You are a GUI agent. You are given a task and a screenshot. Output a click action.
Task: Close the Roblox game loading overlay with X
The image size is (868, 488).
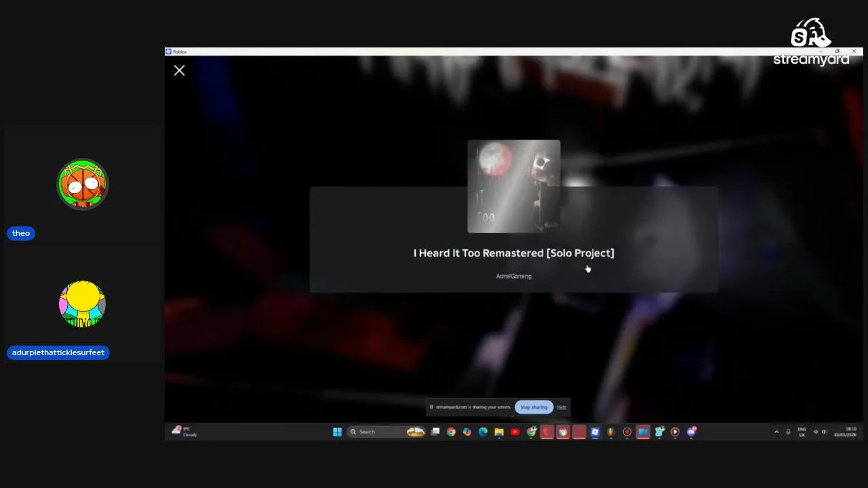tap(179, 70)
